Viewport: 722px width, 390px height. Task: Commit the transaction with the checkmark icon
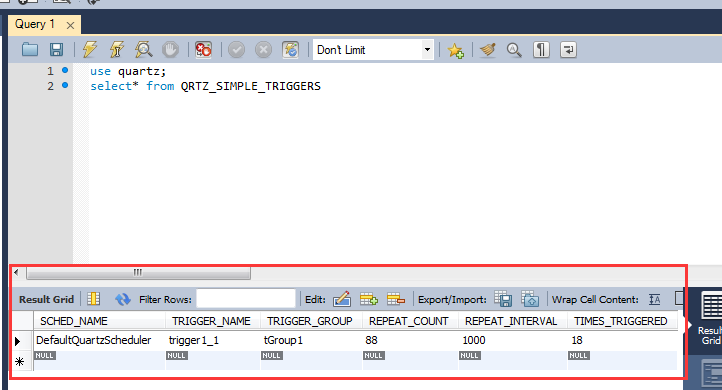point(236,49)
